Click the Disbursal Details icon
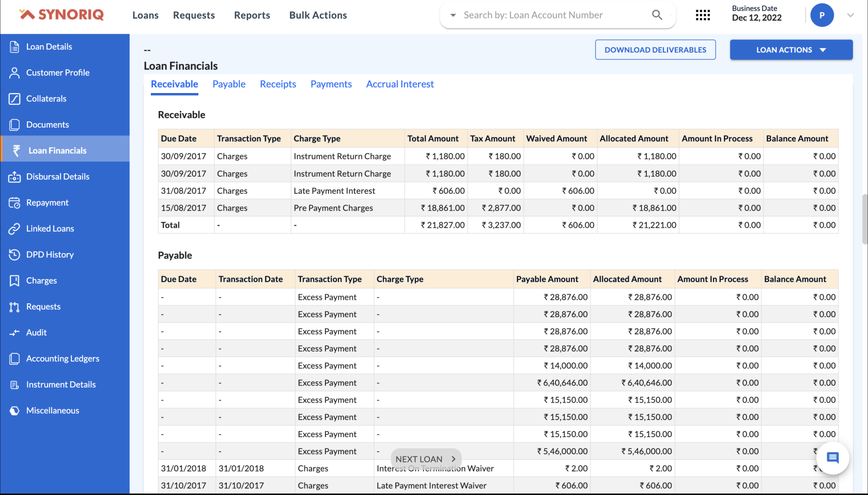This screenshot has width=868, height=495. (x=14, y=177)
